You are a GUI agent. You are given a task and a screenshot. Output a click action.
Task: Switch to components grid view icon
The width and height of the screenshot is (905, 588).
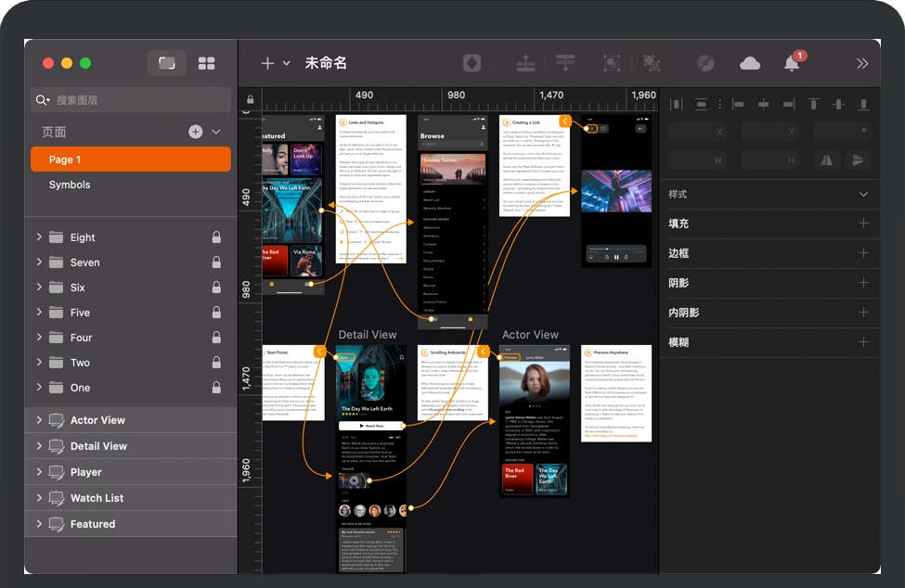206,63
